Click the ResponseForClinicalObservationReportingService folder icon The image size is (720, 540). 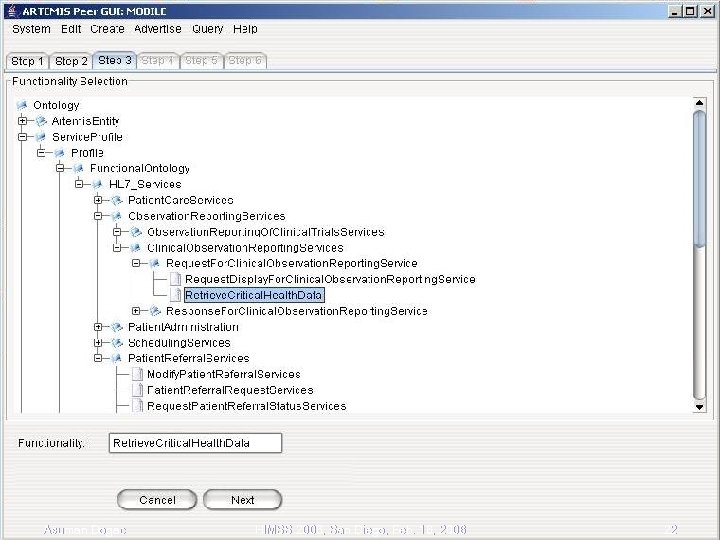coord(155,311)
